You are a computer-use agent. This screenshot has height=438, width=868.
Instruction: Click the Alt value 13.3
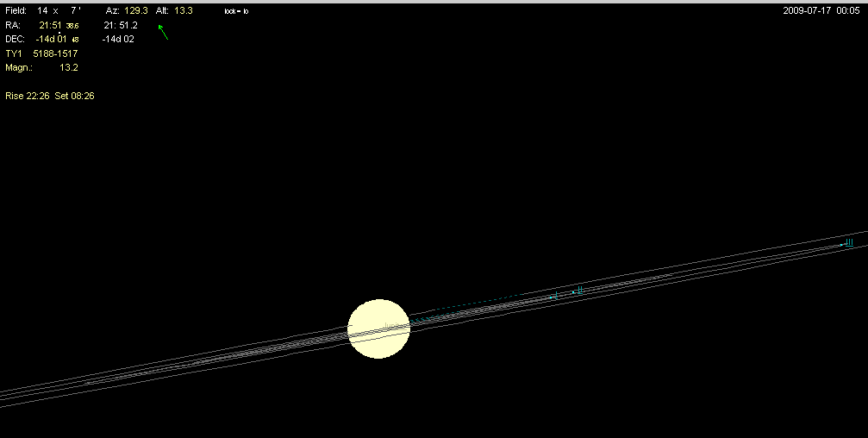click(181, 10)
